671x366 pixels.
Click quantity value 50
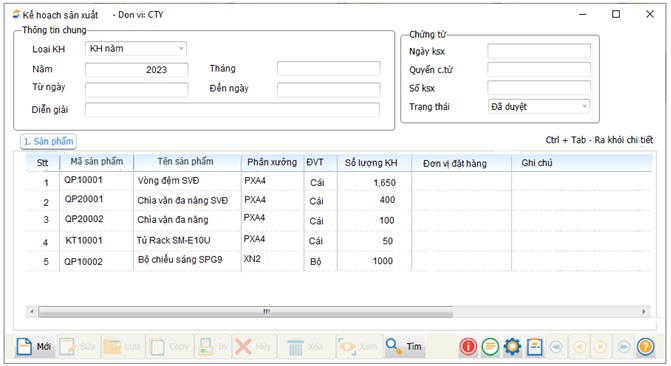388,241
